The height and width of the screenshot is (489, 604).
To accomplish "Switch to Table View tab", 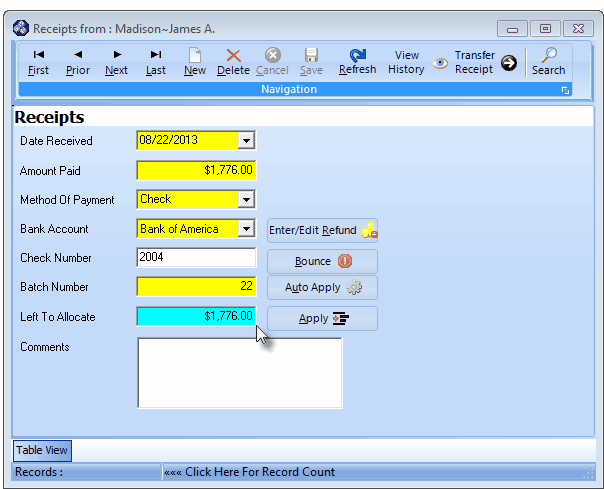I will (42, 450).
